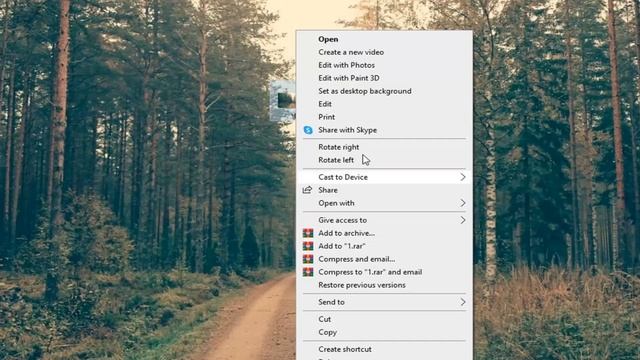Image resolution: width=640 pixels, height=360 pixels.
Task: Choose Create shortcut
Action: pos(384,349)
